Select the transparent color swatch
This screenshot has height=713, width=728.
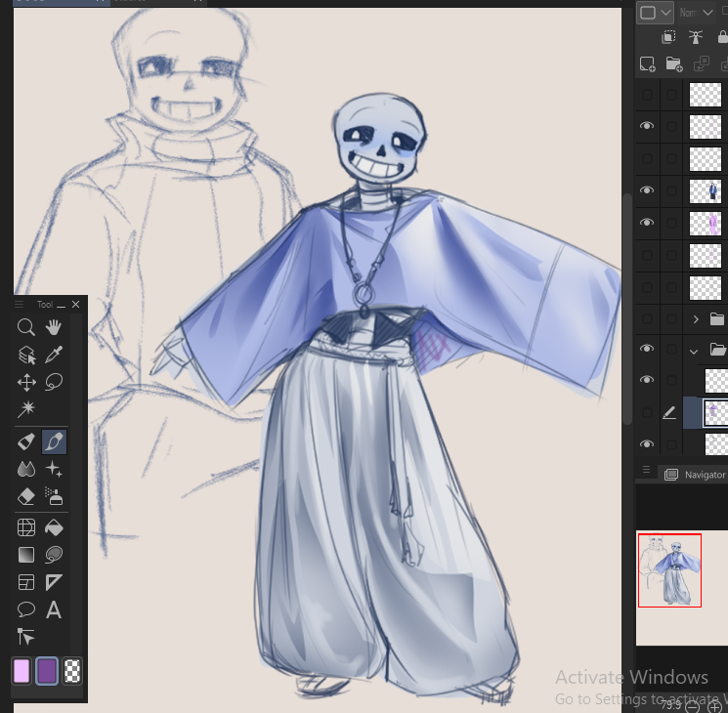[72, 671]
